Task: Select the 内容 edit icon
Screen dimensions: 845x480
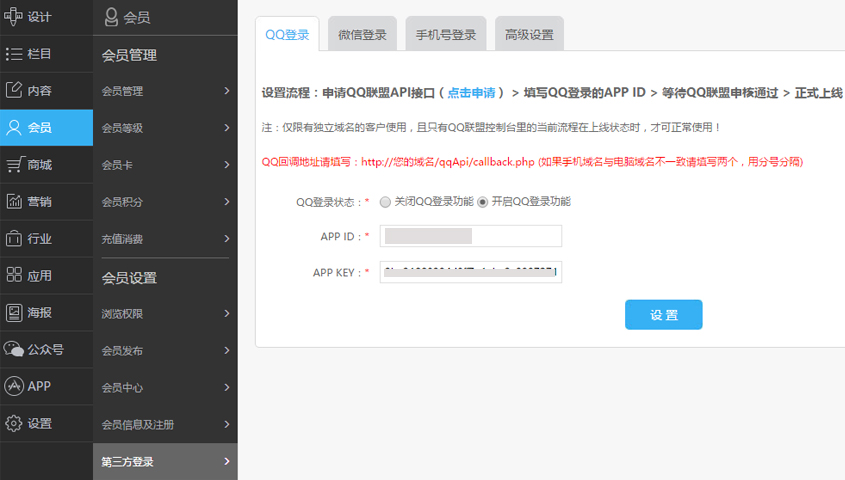Action: pos(13,90)
